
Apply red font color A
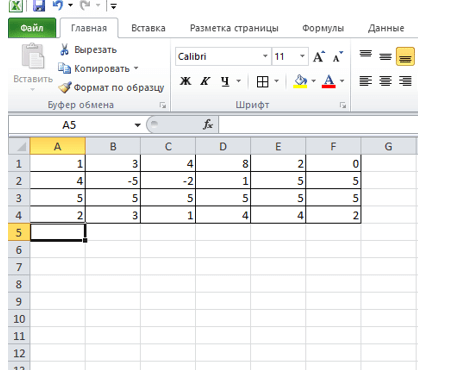pos(329,81)
